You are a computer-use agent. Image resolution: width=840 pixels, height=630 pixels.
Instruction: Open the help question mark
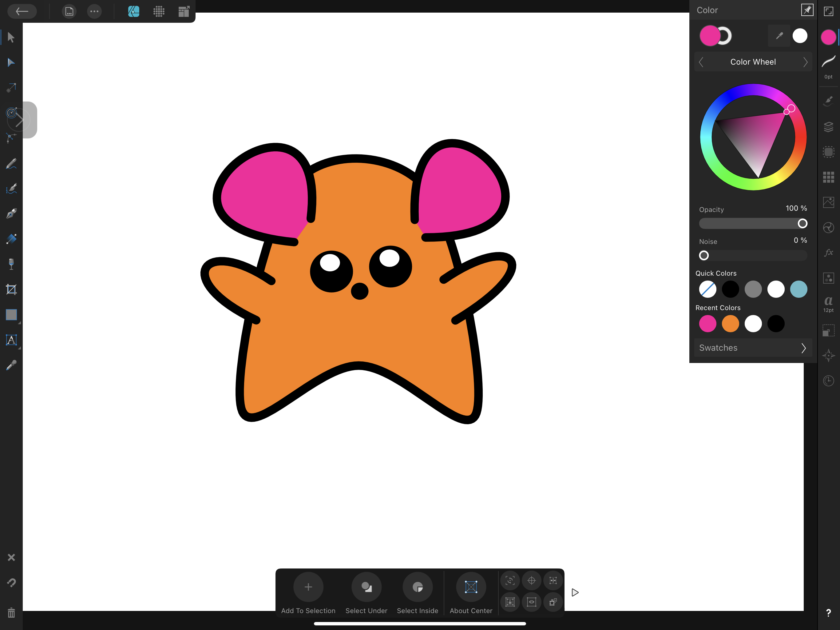coord(828,612)
